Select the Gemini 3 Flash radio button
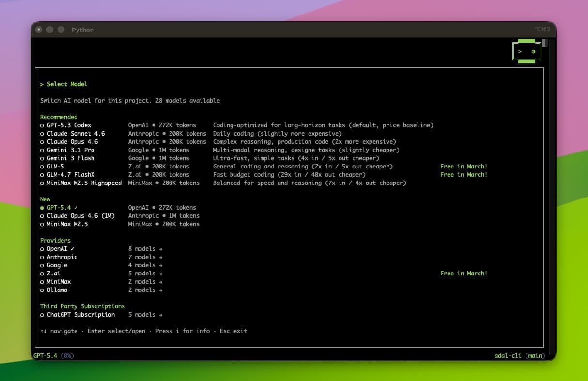Image resolution: width=588 pixels, height=381 pixels. [x=42, y=158]
